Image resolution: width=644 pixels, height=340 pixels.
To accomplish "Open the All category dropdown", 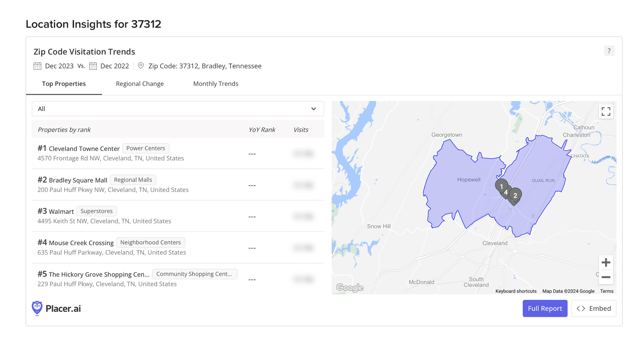I will coord(175,109).
